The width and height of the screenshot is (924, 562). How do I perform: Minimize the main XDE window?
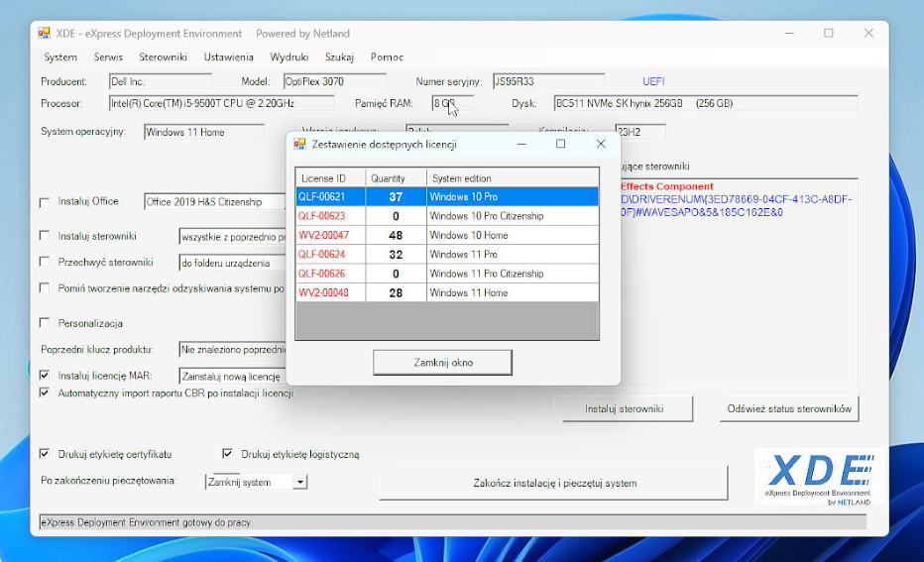(x=788, y=34)
